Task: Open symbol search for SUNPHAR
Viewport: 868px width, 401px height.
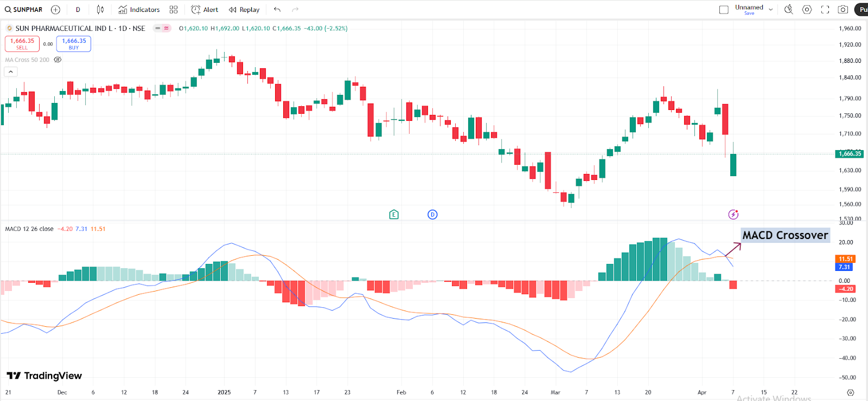Action: point(23,10)
